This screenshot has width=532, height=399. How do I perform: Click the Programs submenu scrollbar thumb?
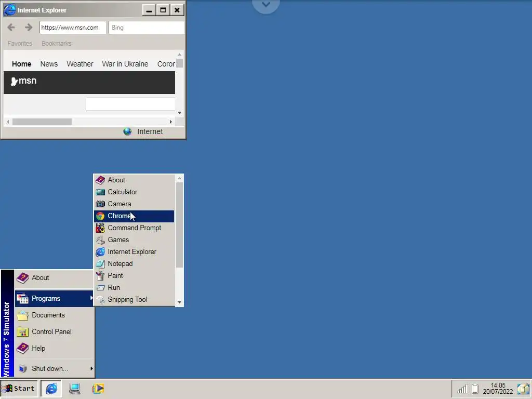[179, 225]
